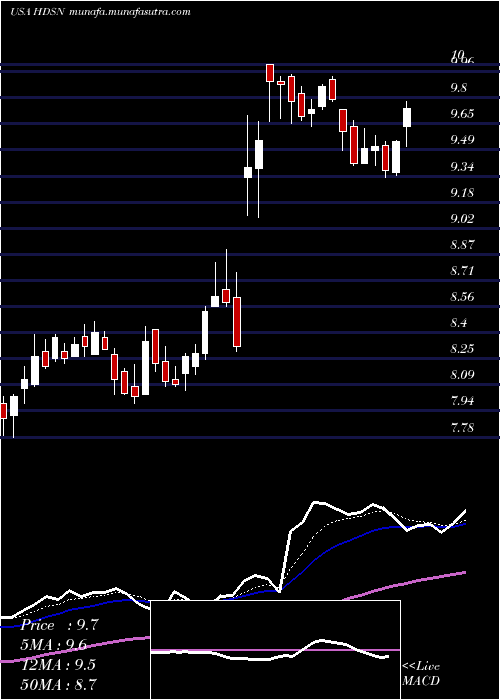This screenshot has height=700, width=500.
Task: Click the pink 50MA line right end
Action: pyautogui.click(x=463, y=573)
